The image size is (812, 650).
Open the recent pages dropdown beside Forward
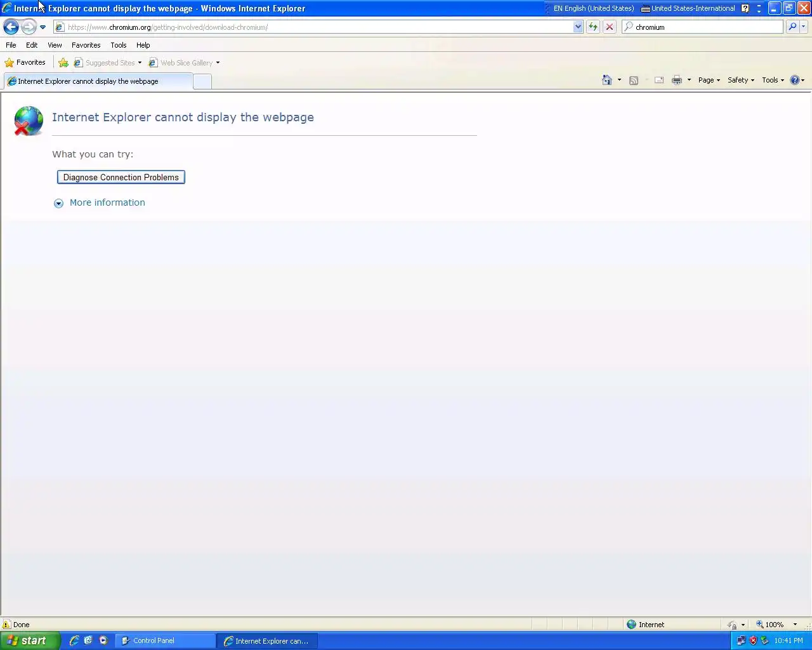(43, 27)
